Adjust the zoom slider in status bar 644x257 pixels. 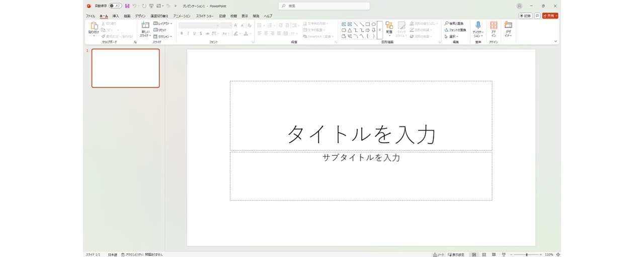pyautogui.click(x=527, y=254)
